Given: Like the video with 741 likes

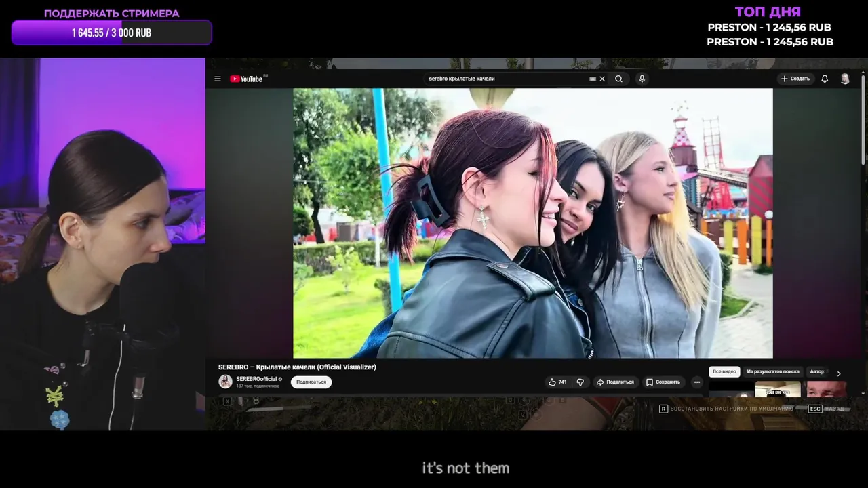Looking at the screenshot, I should click(557, 382).
